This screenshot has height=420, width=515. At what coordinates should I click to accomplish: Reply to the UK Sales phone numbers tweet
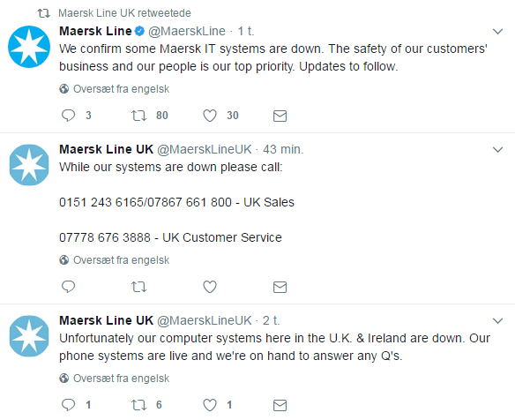pyautogui.click(x=68, y=287)
